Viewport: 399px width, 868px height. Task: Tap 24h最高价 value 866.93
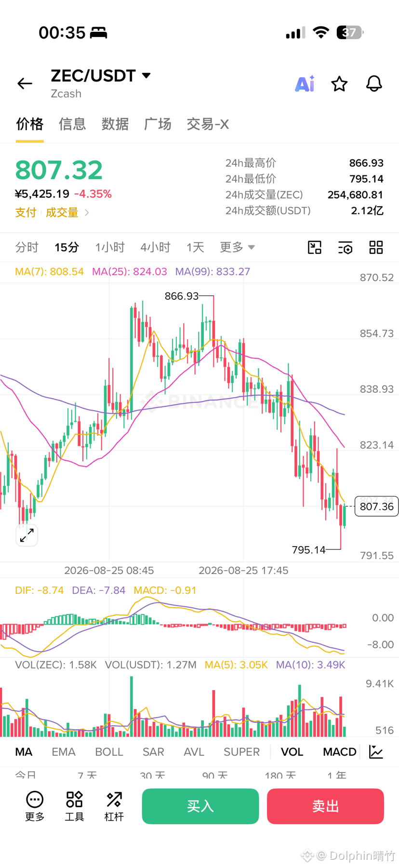coord(366,163)
